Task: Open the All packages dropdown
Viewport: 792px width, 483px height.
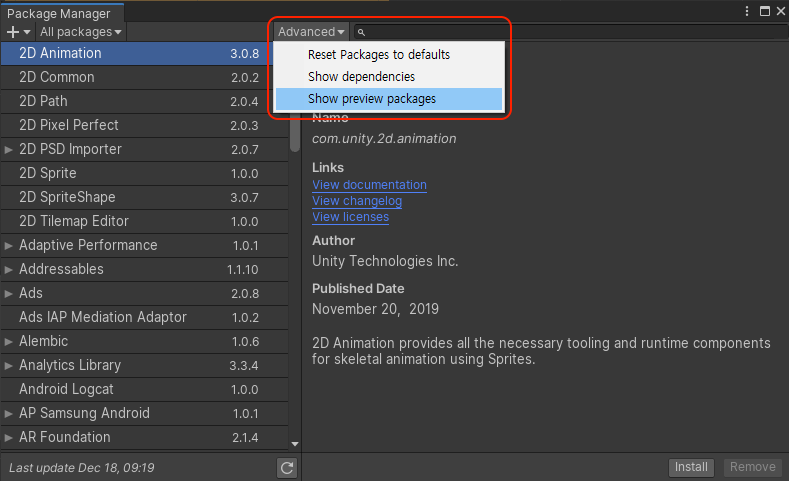Action: pyautogui.click(x=81, y=32)
